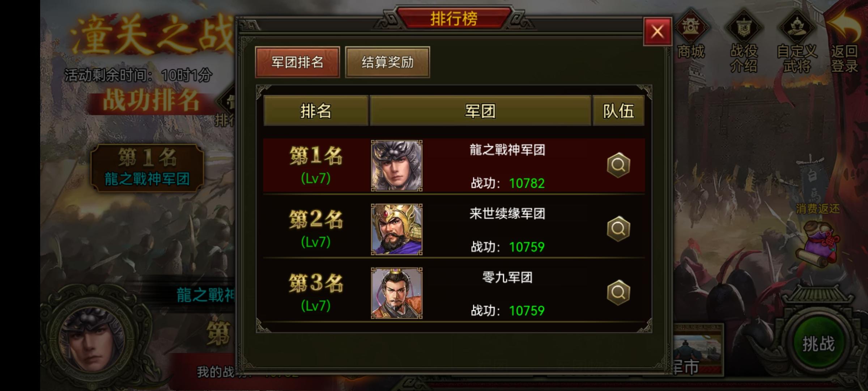Switch to 军团排名 tab
868x391 pixels.
[297, 62]
